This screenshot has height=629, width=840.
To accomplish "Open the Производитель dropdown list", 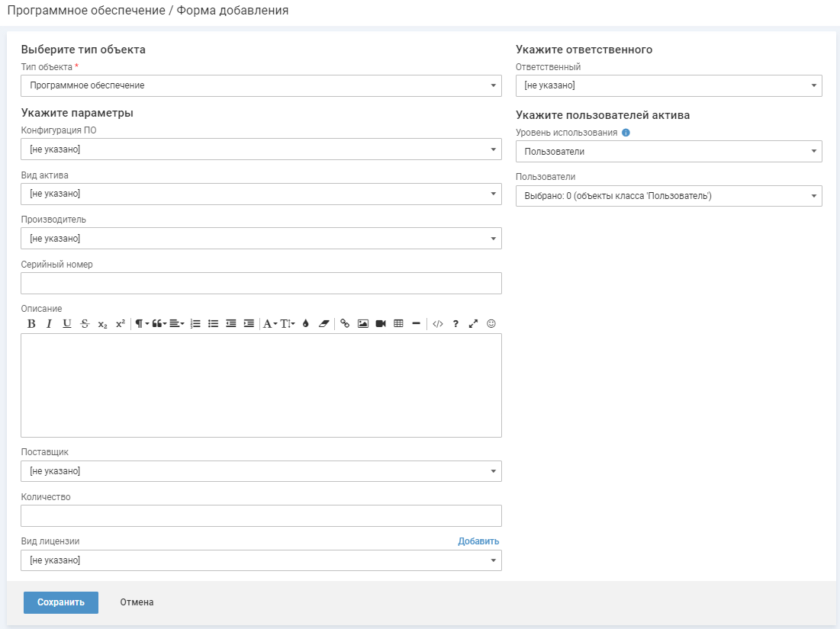I will pos(261,239).
